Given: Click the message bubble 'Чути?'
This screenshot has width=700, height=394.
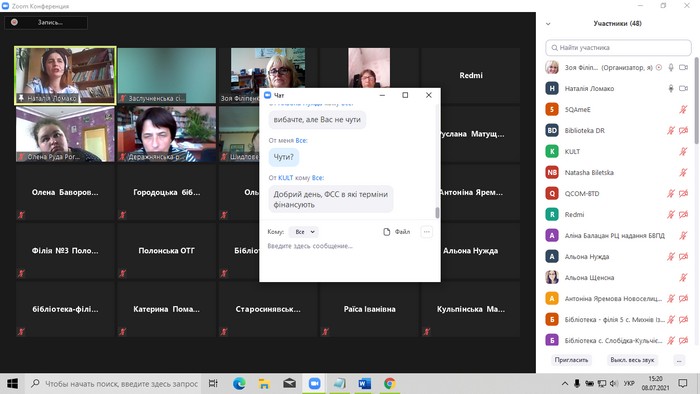Looking at the screenshot, I should coord(284,157).
